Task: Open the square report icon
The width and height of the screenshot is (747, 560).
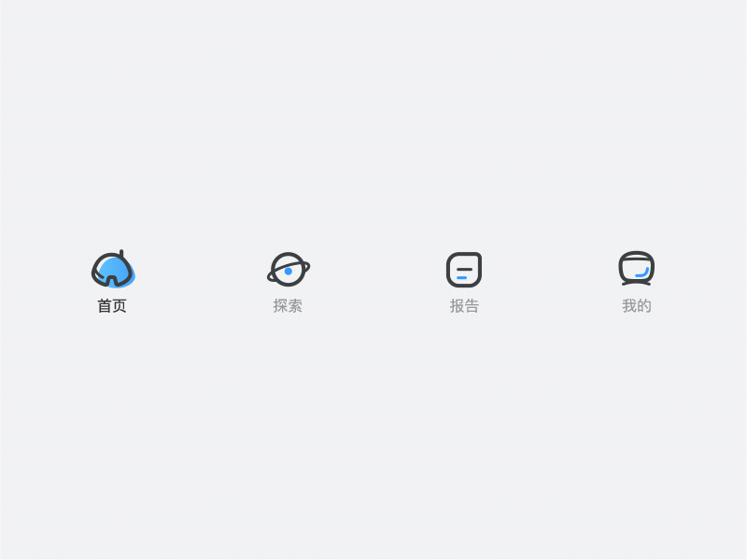Action: pyautogui.click(x=464, y=270)
